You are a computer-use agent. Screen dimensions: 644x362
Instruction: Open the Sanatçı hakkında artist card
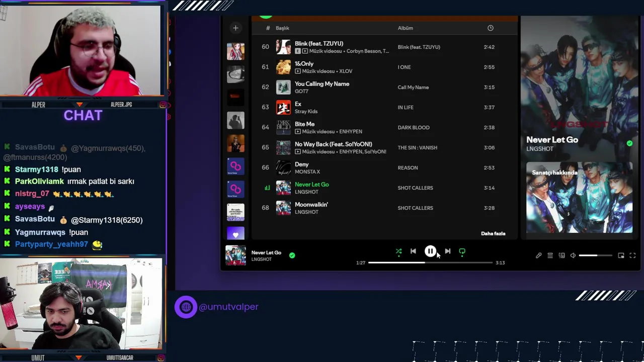pyautogui.click(x=579, y=198)
